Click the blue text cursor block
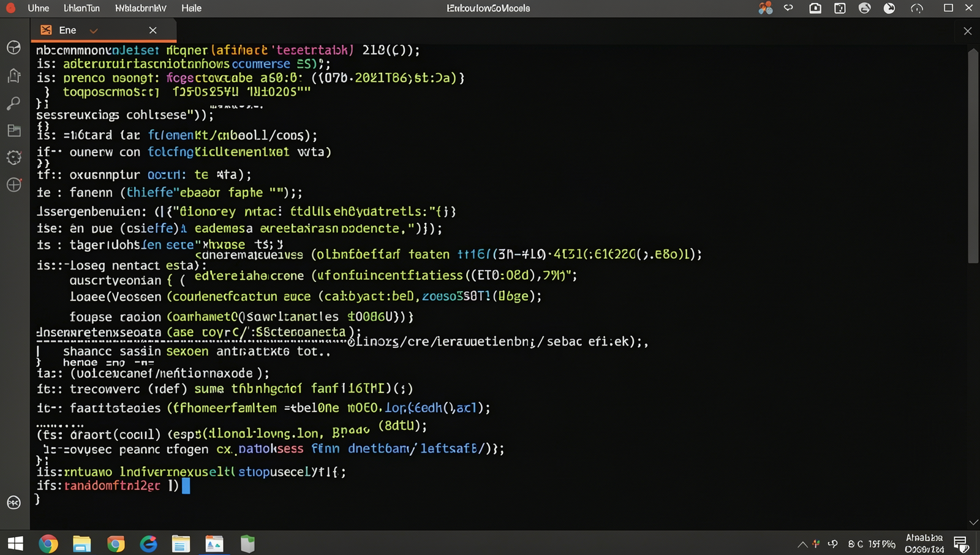 186,486
